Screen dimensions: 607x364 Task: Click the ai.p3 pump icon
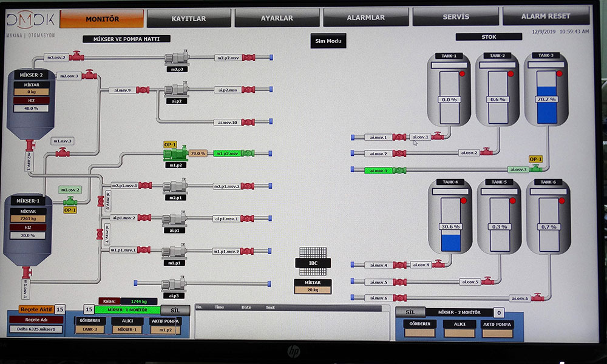(174, 283)
